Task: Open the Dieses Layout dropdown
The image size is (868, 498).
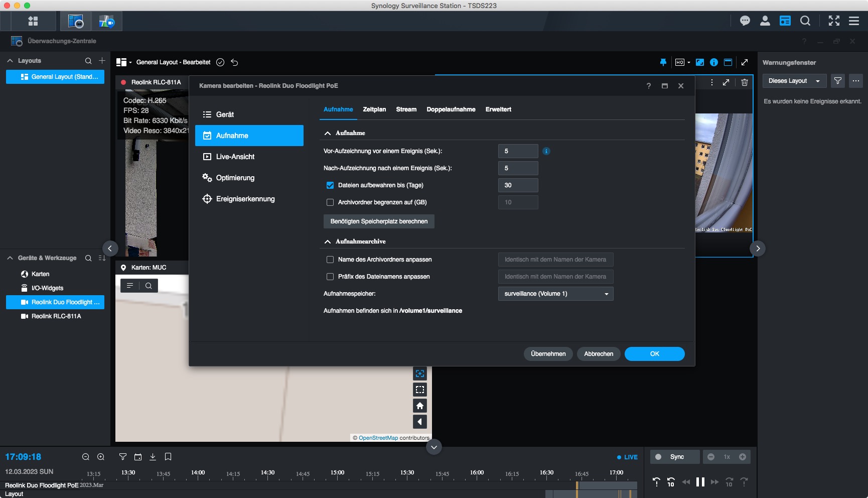Action: (794, 81)
